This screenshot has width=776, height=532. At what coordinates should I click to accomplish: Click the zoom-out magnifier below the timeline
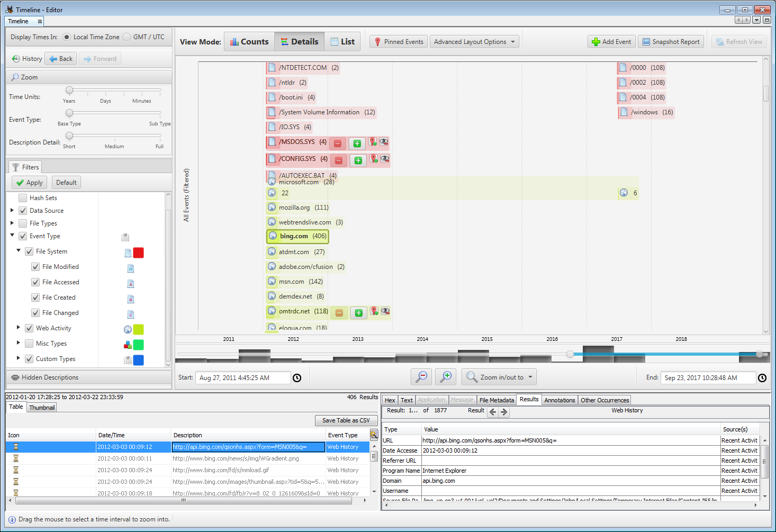click(421, 377)
